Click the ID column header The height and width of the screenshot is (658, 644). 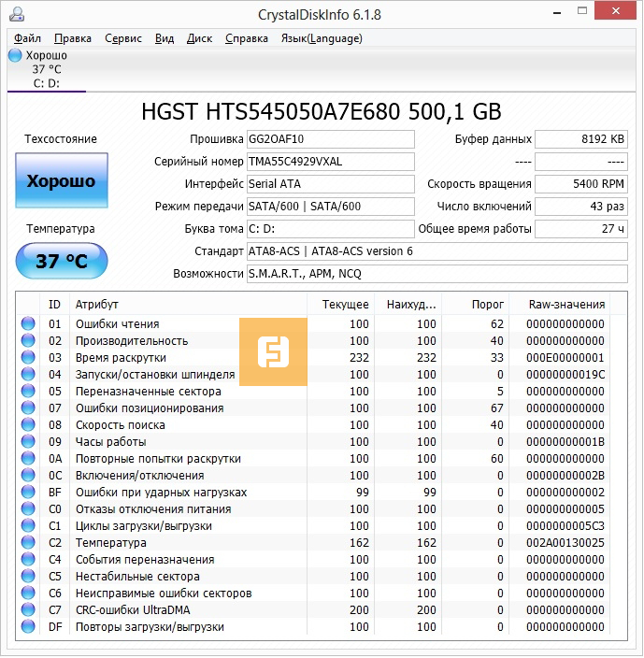(54, 305)
